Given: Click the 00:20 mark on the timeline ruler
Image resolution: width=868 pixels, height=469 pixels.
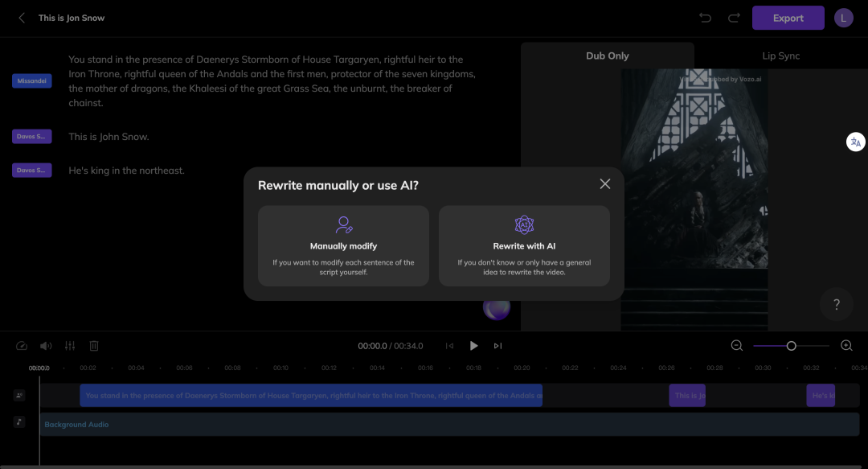Looking at the screenshot, I should (522, 368).
